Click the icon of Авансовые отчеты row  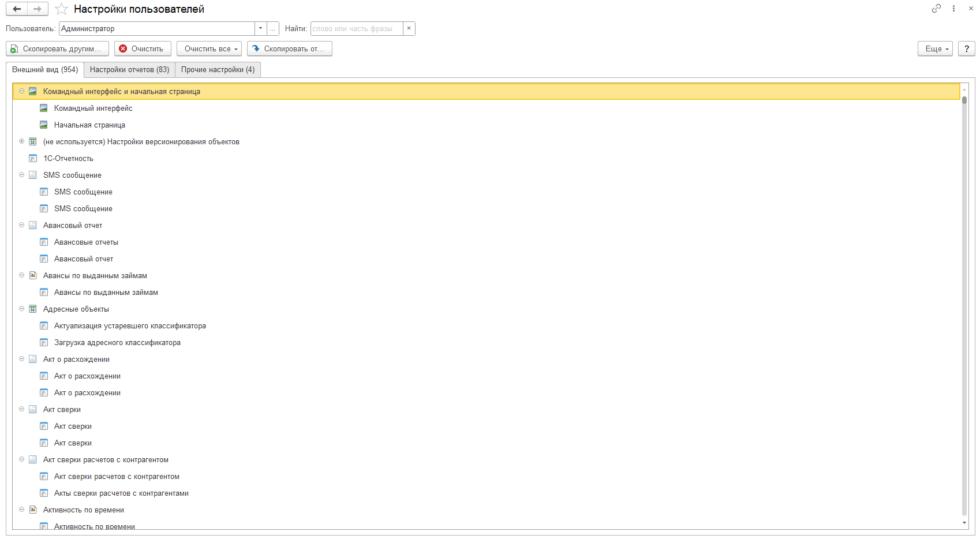44,242
